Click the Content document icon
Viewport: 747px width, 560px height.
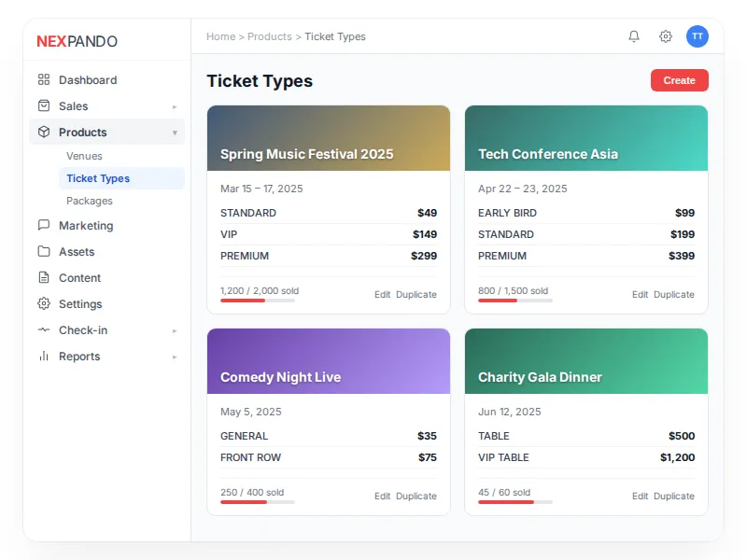[44, 277]
